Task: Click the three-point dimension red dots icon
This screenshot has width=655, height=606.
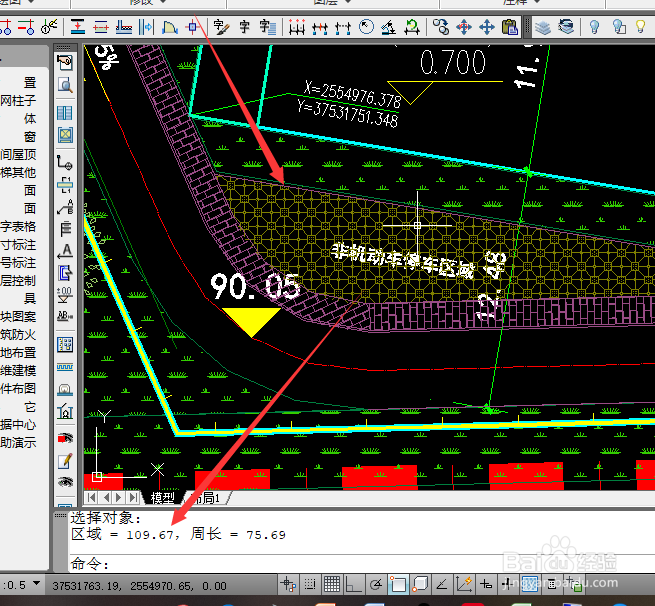Action: 297,28
